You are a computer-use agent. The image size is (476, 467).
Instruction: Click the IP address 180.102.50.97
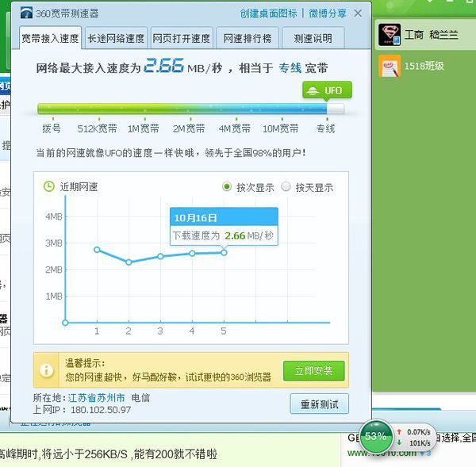pos(101,410)
